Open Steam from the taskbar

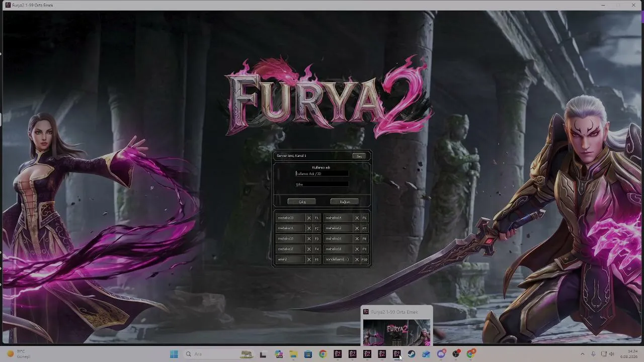tap(412, 354)
